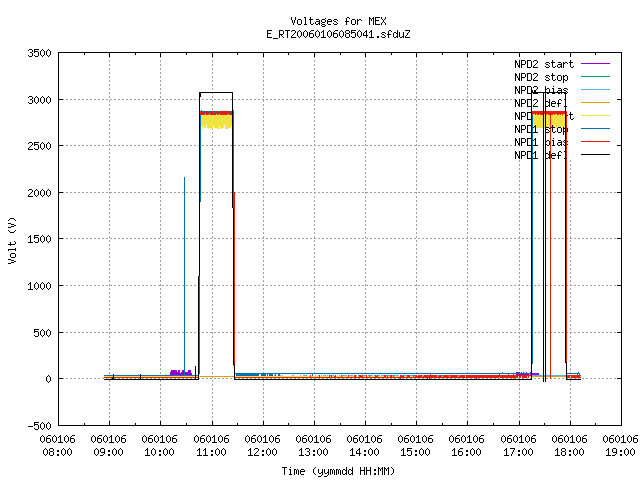Click the 11:00 x-axis time label
The image size is (640, 480).
[211, 452]
